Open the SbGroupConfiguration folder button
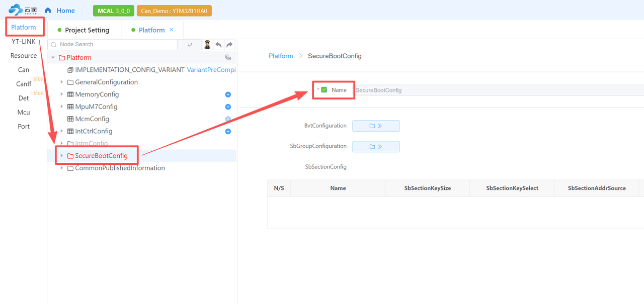 tap(376, 146)
